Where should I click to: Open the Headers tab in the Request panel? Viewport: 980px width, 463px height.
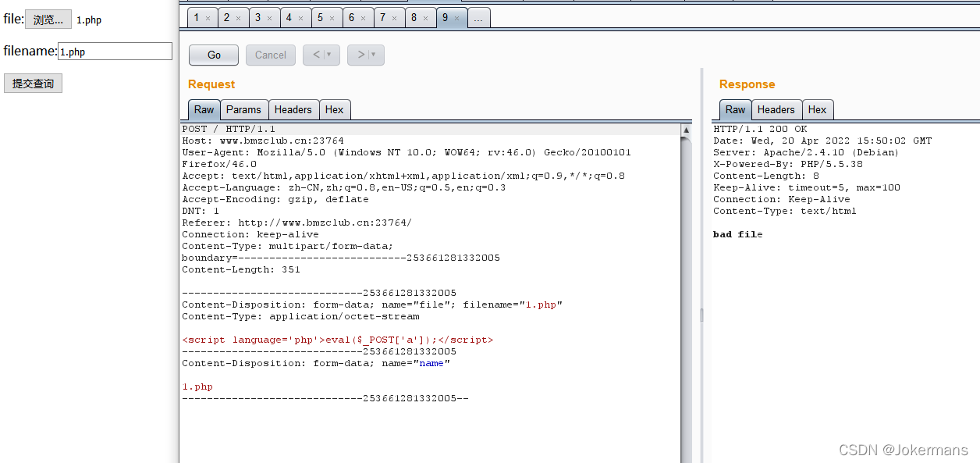[293, 109]
